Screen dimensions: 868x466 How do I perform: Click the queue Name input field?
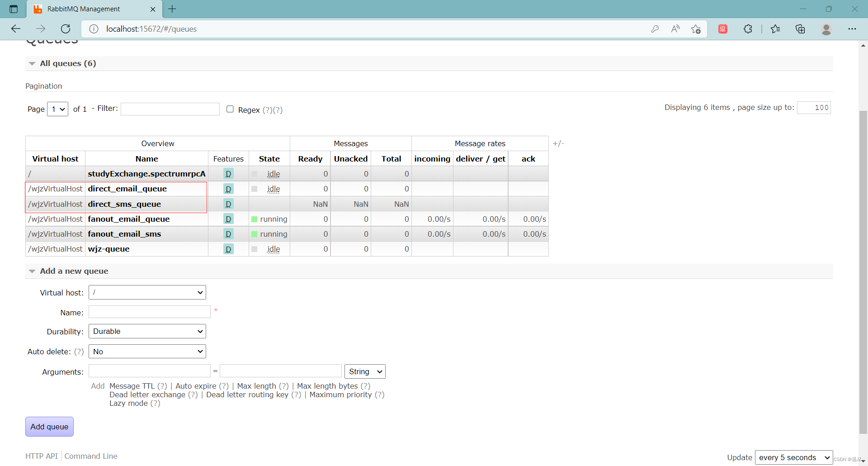150,312
